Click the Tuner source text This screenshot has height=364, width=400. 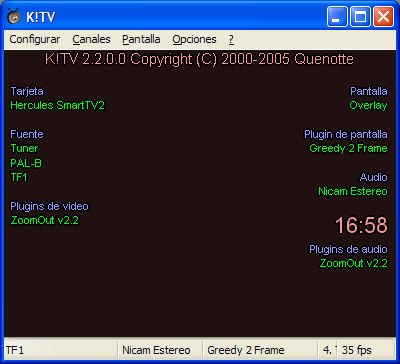[x=24, y=148]
